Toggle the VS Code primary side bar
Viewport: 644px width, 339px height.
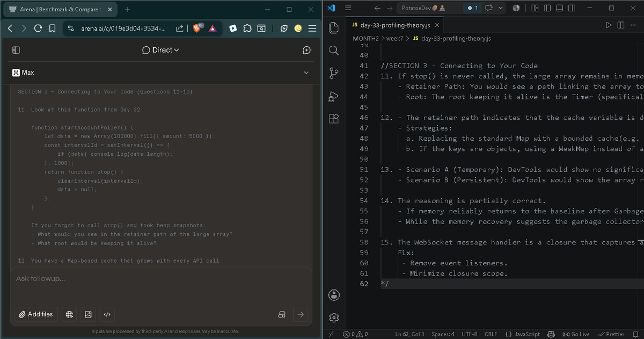(x=547, y=8)
